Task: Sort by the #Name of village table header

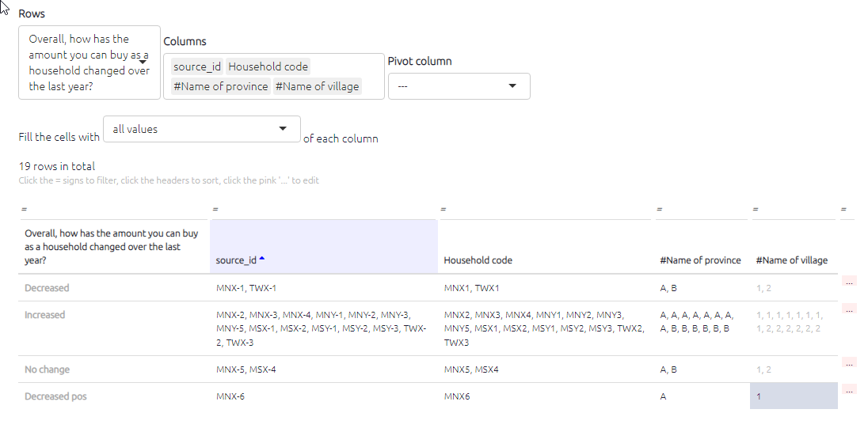Action: pyautogui.click(x=791, y=260)
